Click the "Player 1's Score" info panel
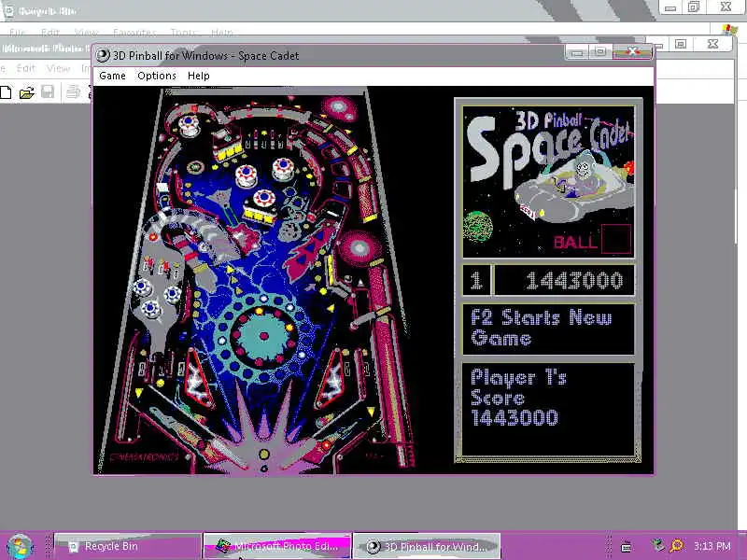Image resolution: width=747 pixels, height=560 pixels. coord(548,410)
